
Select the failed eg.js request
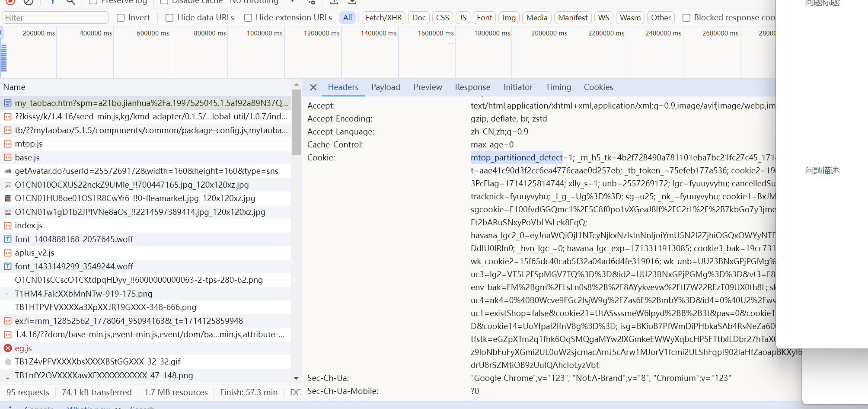pos(23,348)
